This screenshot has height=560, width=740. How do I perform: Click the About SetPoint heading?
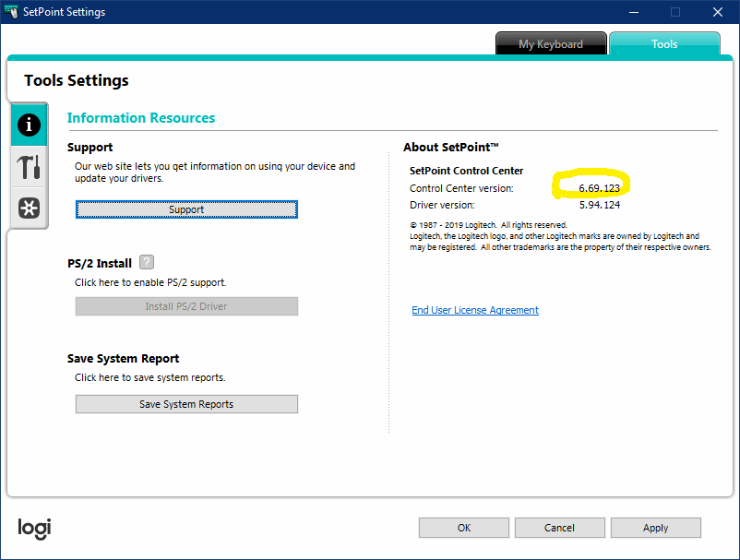[450, 148]
